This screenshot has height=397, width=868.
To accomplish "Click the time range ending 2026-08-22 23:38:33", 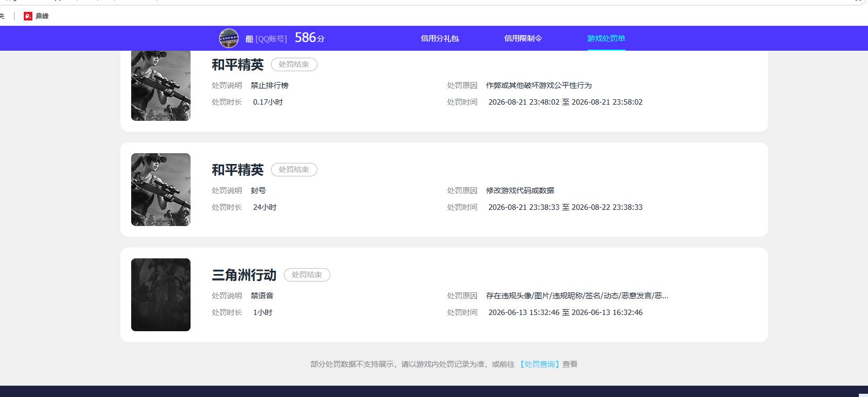I will [565, 207].
